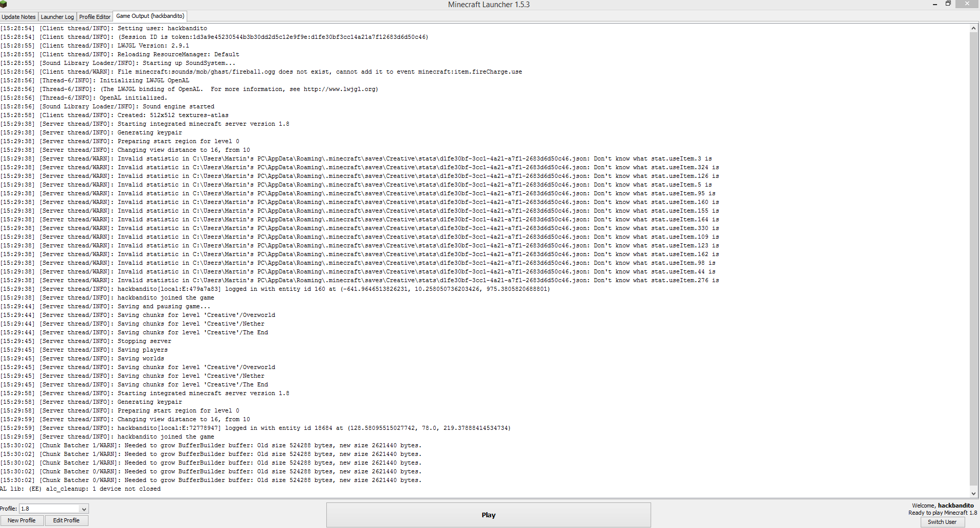Viewport: 980px width, 528px height.
Task: Click the "Setting user: hackbandito" log line
Action: 104,29
